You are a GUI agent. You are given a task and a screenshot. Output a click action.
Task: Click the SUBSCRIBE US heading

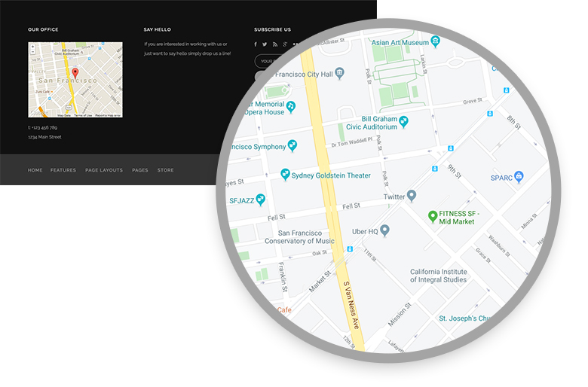coord(273,29)
